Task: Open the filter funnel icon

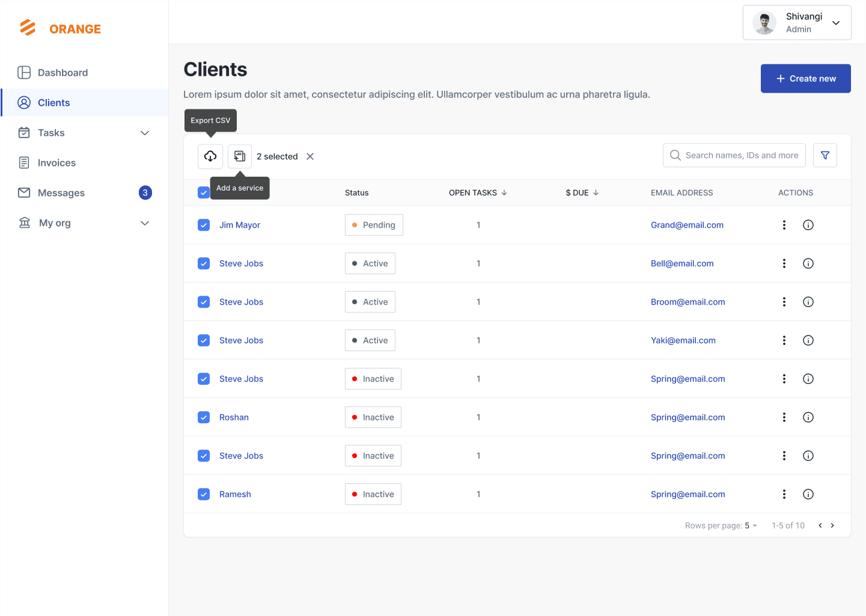Action: pyautogui.click(x=825, y=155)
